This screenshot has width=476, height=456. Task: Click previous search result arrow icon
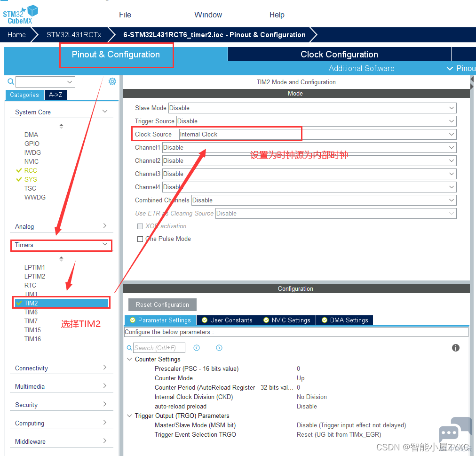pyautogui.click(x=197, y=348)
